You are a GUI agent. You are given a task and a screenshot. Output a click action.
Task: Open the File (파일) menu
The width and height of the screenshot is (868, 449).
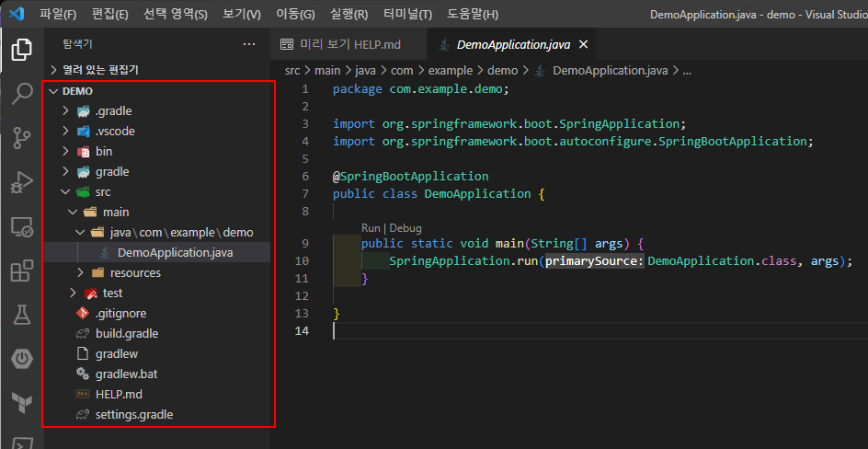pos(58,14)
